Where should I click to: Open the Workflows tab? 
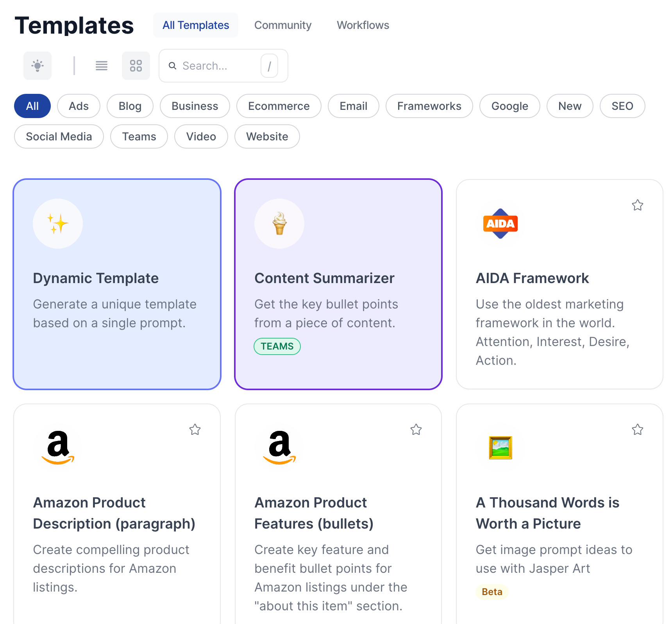pos(363,25)
